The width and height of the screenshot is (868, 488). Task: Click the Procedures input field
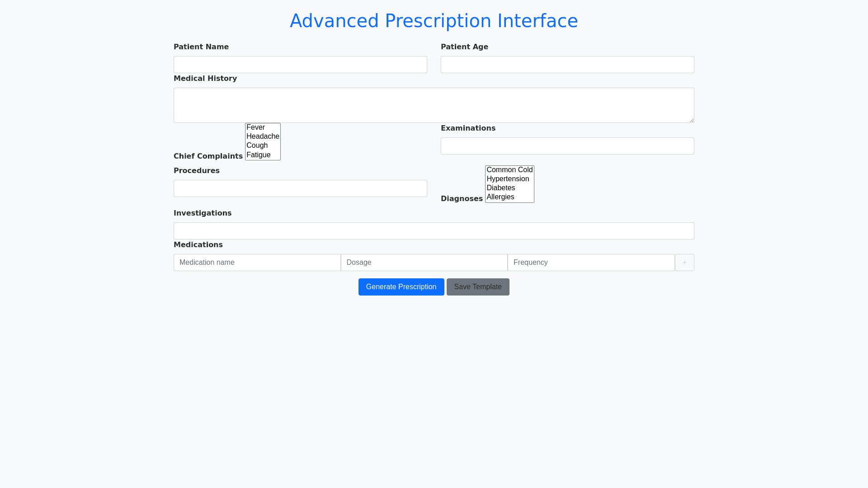300,188
